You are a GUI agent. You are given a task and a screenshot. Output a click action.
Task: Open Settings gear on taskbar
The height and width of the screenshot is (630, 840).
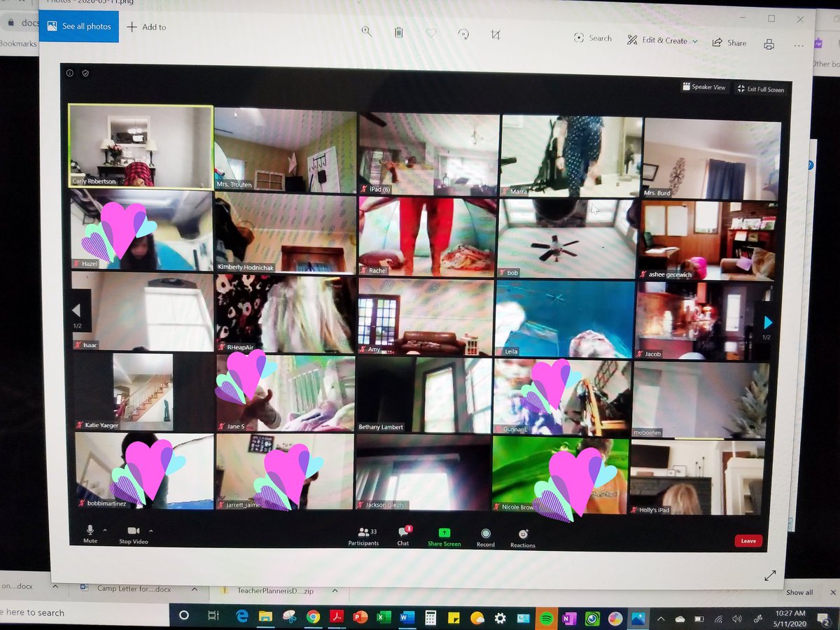tap(500, 618)
